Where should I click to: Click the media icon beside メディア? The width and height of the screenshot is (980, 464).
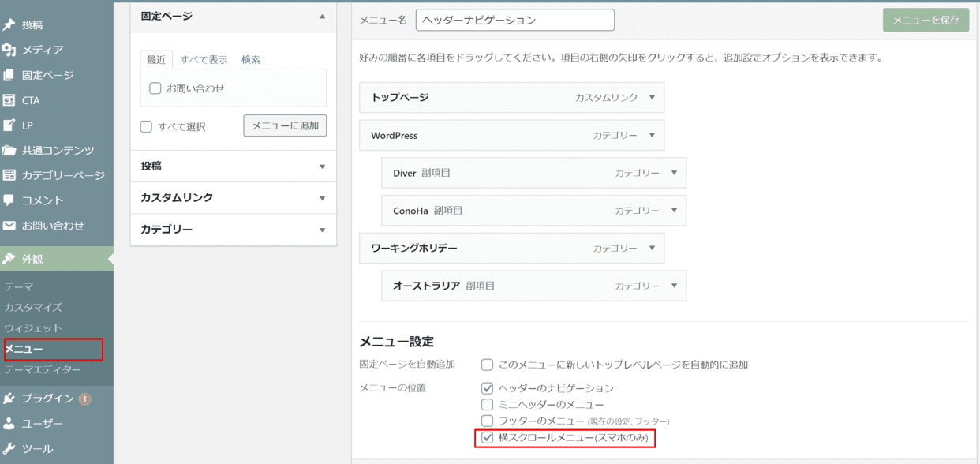[9, 51]
